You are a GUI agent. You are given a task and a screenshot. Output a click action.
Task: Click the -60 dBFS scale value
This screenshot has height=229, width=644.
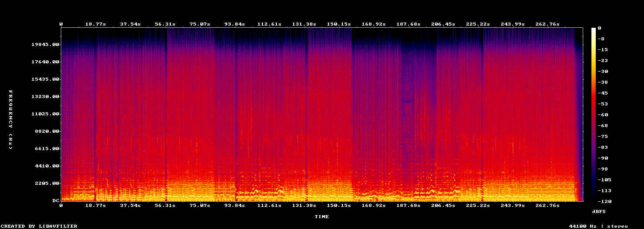[x=603, y=115]
